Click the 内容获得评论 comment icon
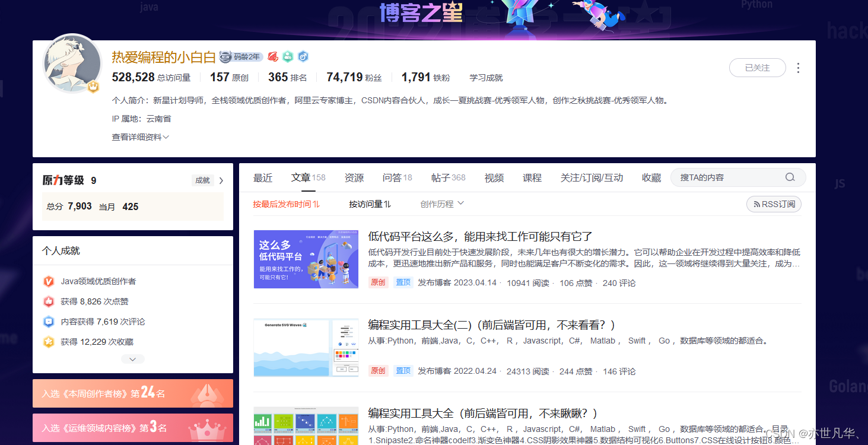This screenshot has width=868, height=445. pos(49,322)
